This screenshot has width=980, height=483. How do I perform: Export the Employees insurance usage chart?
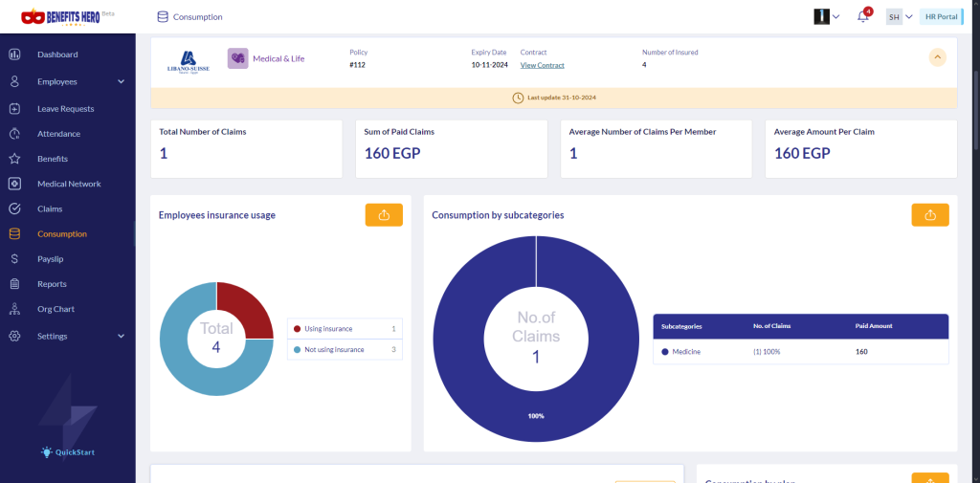(x=384, y=215)
